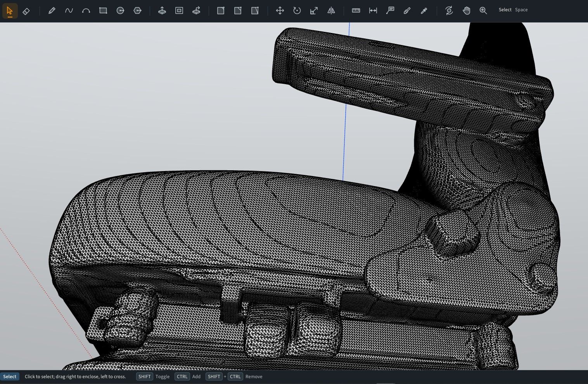Click the "Space" shortcut hint in toolbar
Screen dimensions: 588x384
(x=521, y=10)
